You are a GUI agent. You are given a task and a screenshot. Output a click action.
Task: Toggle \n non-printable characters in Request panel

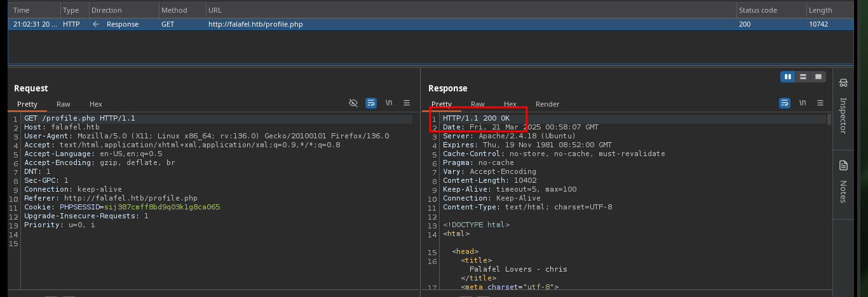click(389, 103)
